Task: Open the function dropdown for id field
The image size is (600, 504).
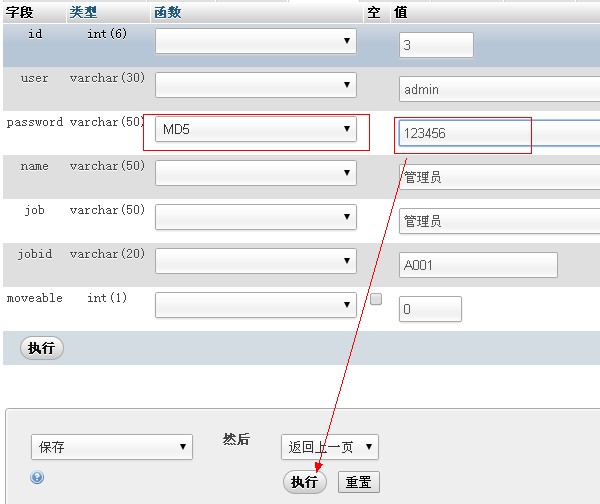Action: (x=255, y=41)
